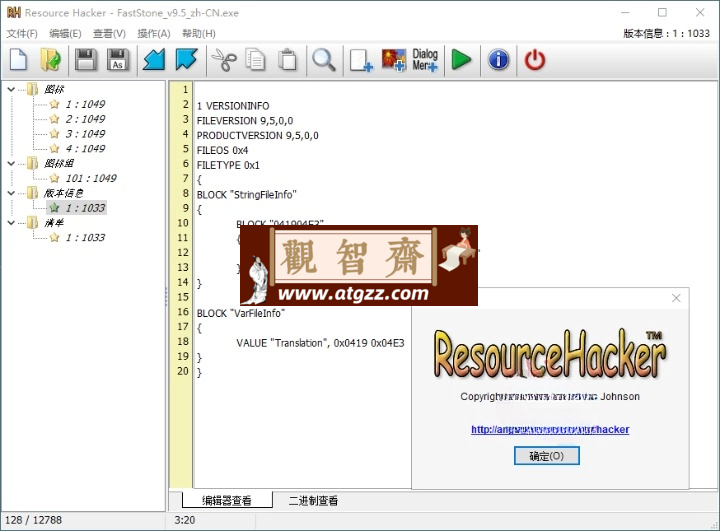This screenshot has height=531, width=720.
Task: Click the 1 VERSIONINFO line
Action: click(233, 106)
